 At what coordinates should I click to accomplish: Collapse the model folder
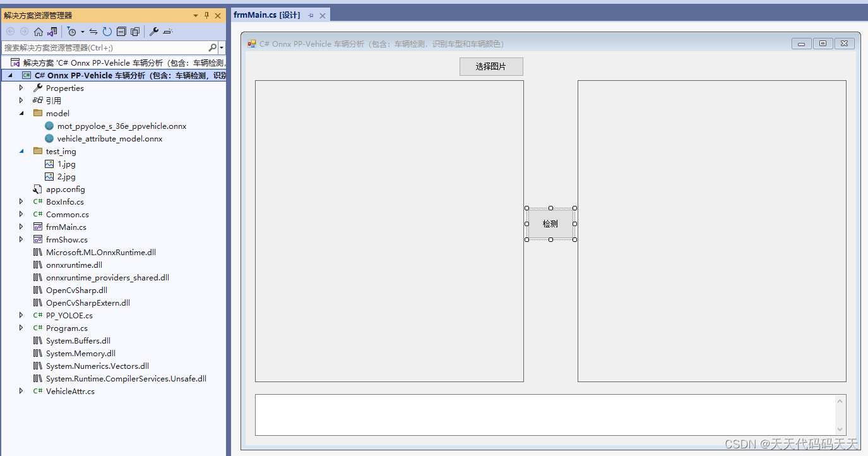coord(21,113)
